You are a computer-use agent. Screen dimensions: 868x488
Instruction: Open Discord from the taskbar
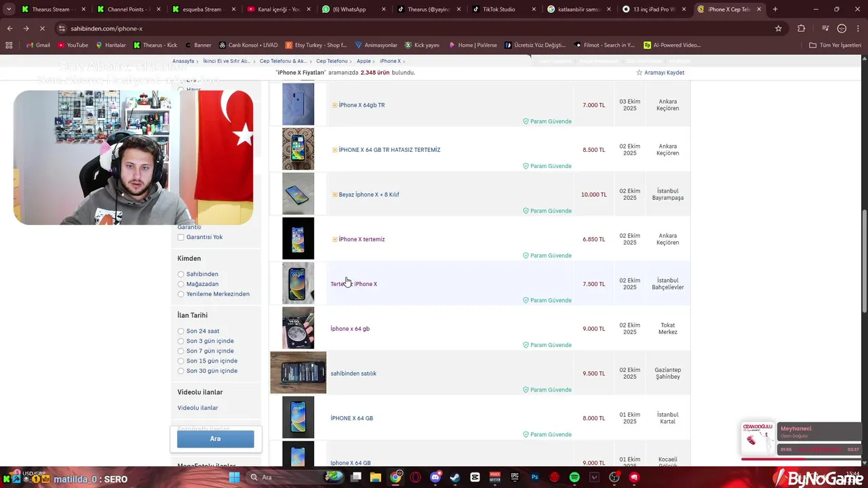tap(435, 477)
